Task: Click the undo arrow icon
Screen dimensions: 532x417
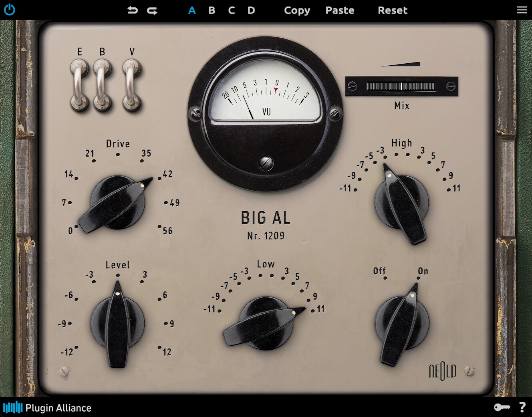Action: point(133,10)
